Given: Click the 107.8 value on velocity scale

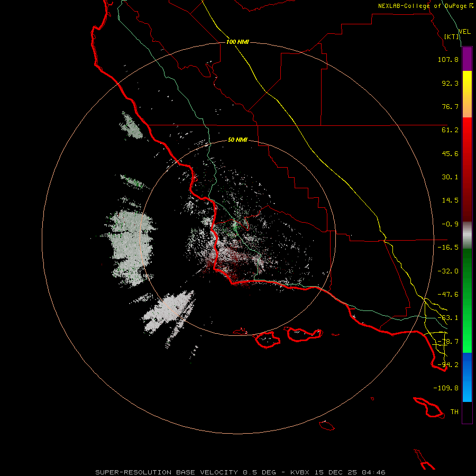Looking at the screenshot, I should [448, 59].
